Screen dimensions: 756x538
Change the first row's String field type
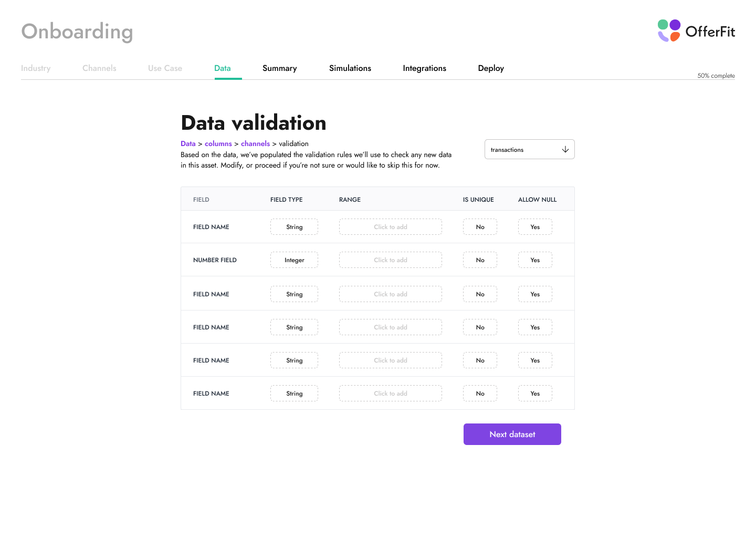click(294, 227)
